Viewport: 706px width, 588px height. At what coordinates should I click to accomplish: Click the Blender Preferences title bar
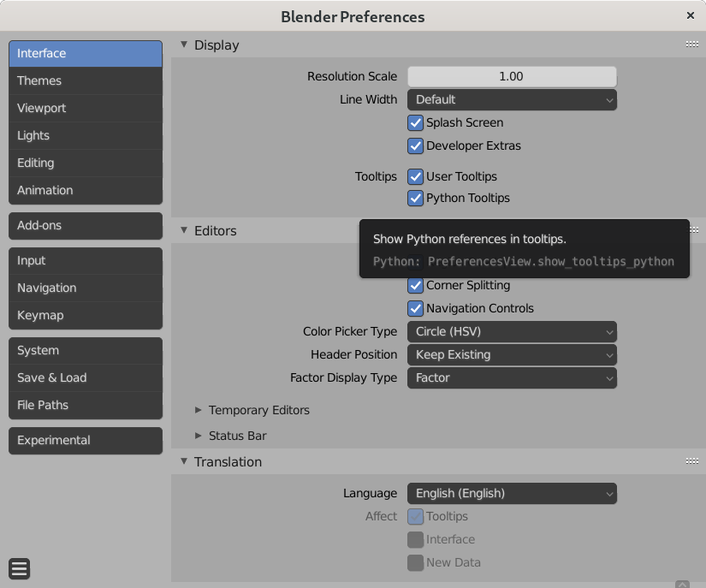[x=353, y=16]
